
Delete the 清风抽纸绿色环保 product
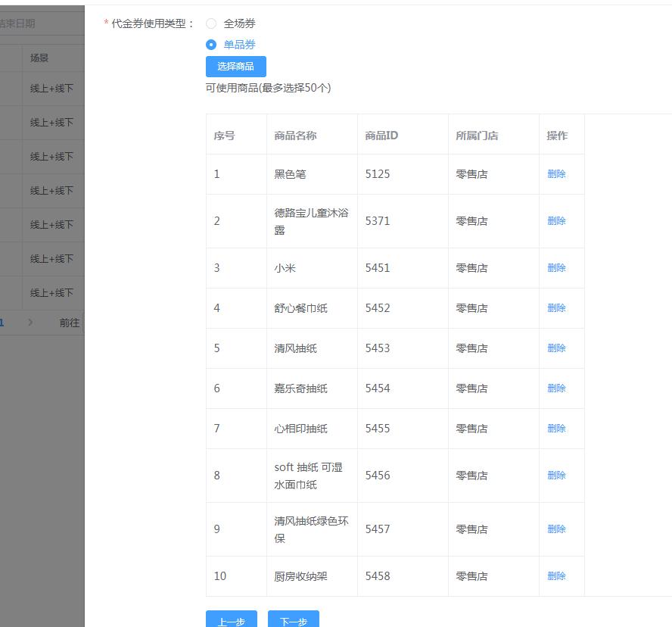tap(556, 529)
